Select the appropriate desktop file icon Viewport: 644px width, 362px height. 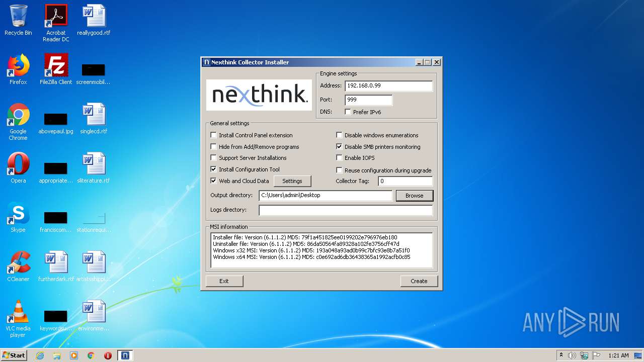[x=56, y=171]
